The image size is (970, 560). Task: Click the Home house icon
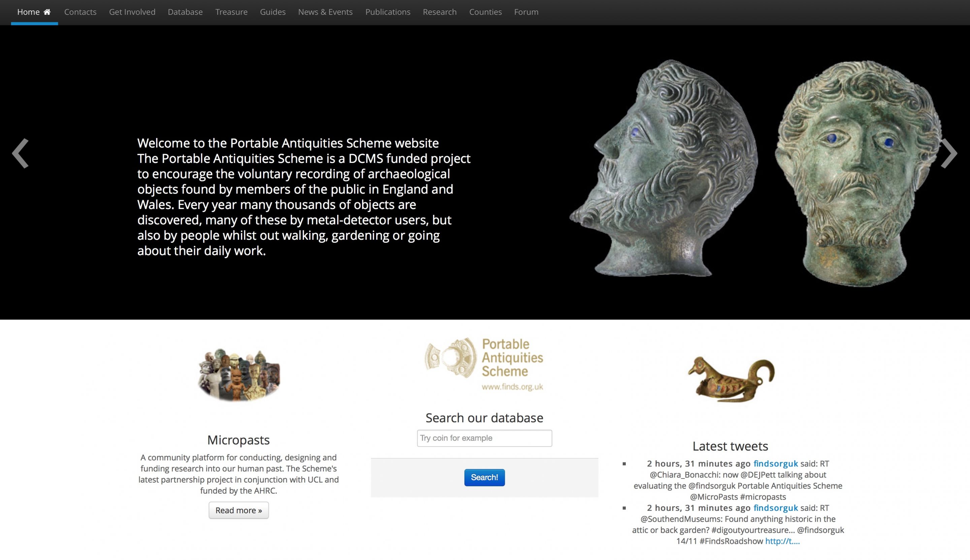(x=47, y=12)
